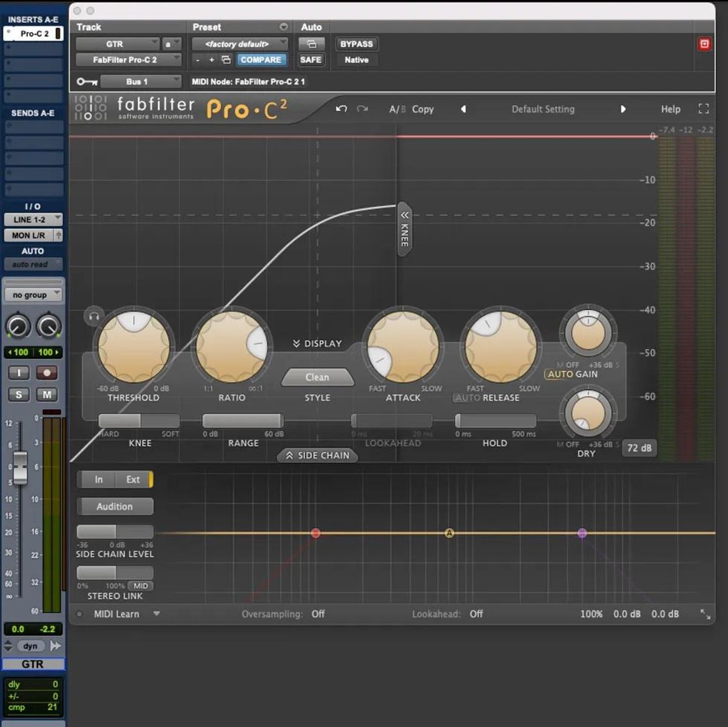
Task: Open the Oversampling Off menu
Action: coord(318,614)
